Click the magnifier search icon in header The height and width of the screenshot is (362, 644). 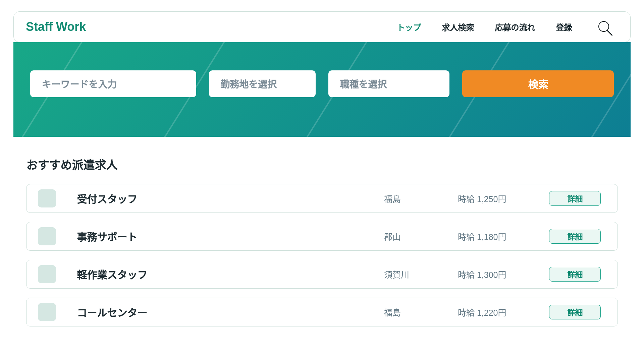click(x=605, y=28)
